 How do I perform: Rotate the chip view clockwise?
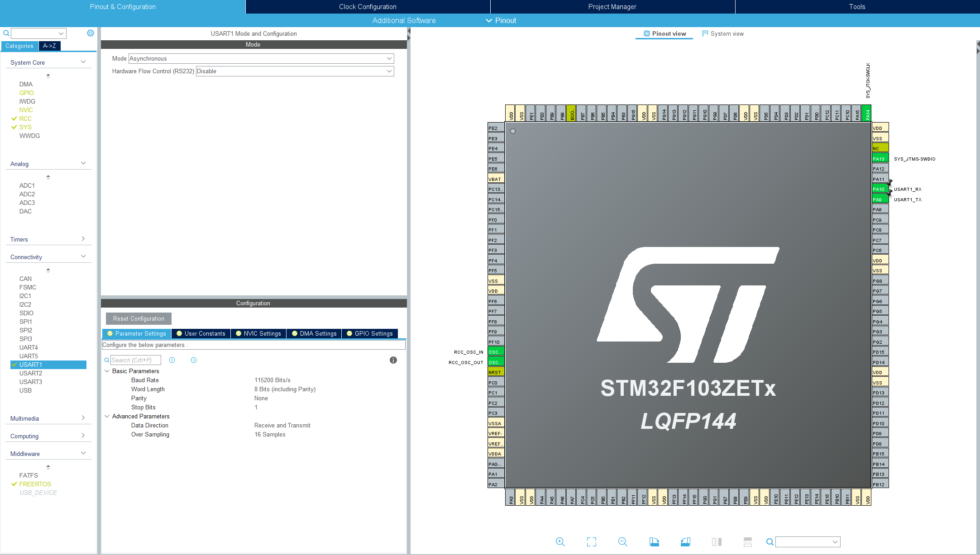(654, 542)
